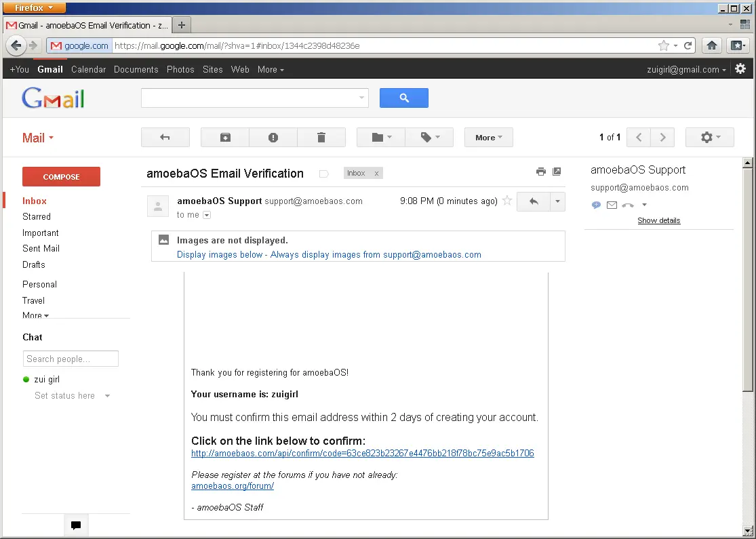Screen dimensions: 756x539
Task: Open amoebaos.org/forum/ link
Action: click(233, 486)
